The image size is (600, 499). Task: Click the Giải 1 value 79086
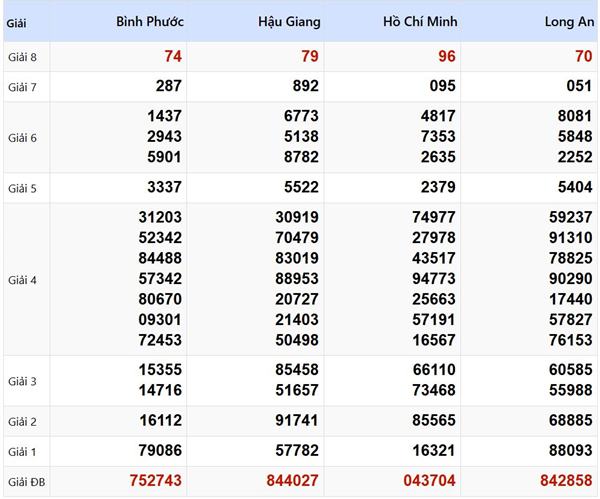[160, 450]
